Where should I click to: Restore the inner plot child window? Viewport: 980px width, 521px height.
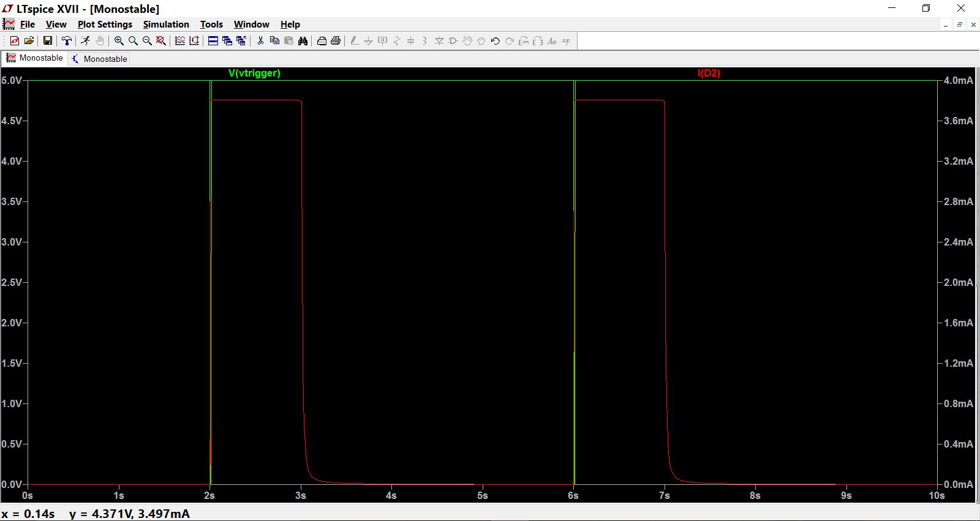[x=960, y=24]
